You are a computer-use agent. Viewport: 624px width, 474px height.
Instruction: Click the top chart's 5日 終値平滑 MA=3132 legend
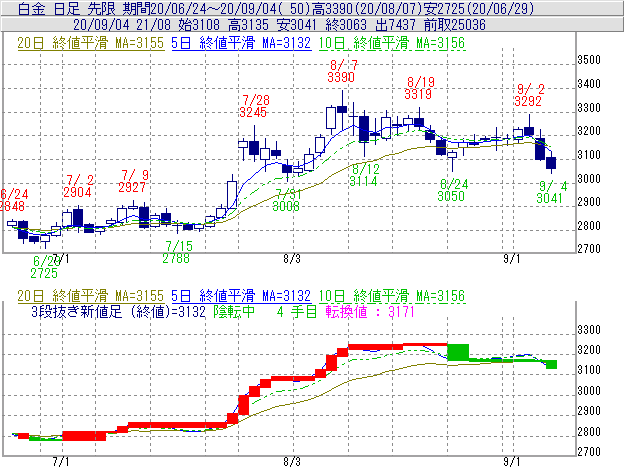tap(241, 43)
